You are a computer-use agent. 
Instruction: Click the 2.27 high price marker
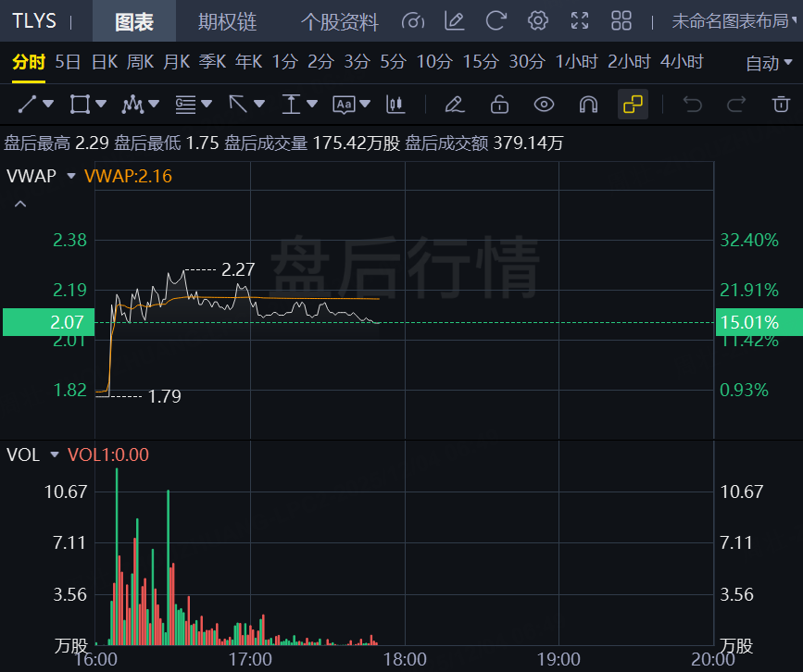tap(238, 269)
